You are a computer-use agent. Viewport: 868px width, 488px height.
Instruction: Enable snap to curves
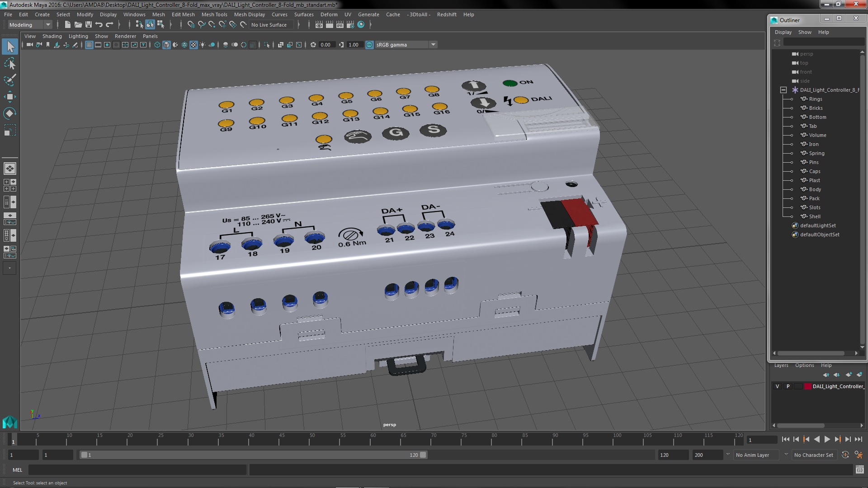[202, 25]
